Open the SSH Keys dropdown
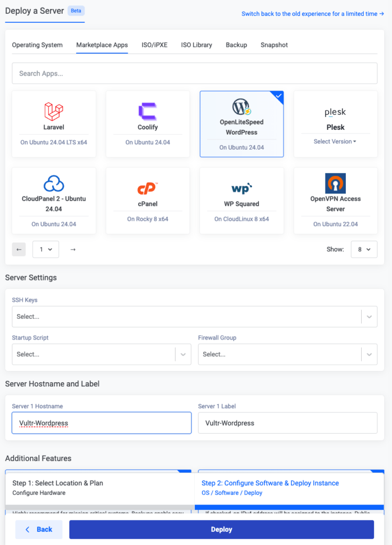Screen dimensions: 392x545 click(195, 317)
